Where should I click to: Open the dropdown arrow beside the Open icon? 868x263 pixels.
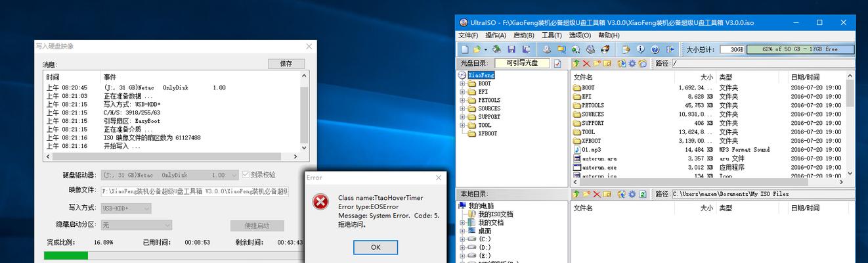click(x=486, y=49)
